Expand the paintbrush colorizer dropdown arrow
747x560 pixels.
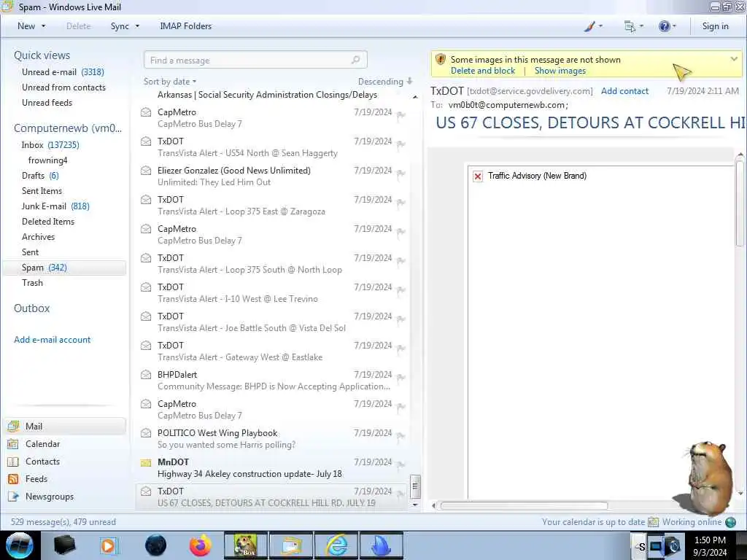click(600, 26)
